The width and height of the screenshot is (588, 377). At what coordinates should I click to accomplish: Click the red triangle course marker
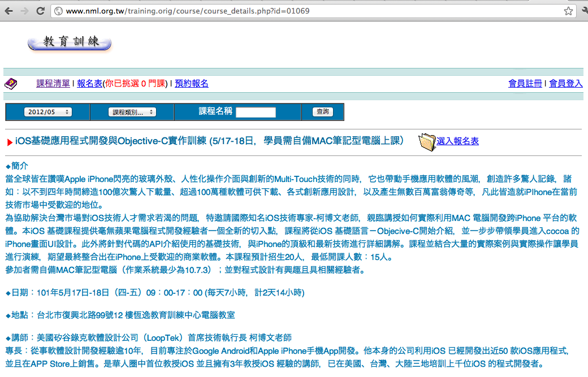point(10,142)
